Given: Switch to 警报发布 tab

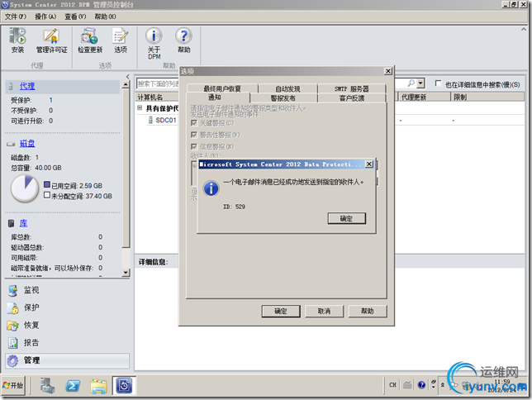Looking at the screenshot, I should (x=283, y=98).
